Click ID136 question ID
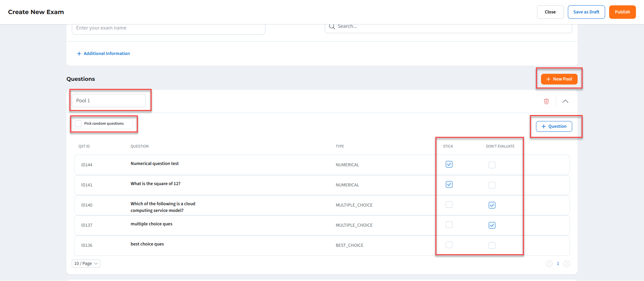 click(x=87, y=245)
